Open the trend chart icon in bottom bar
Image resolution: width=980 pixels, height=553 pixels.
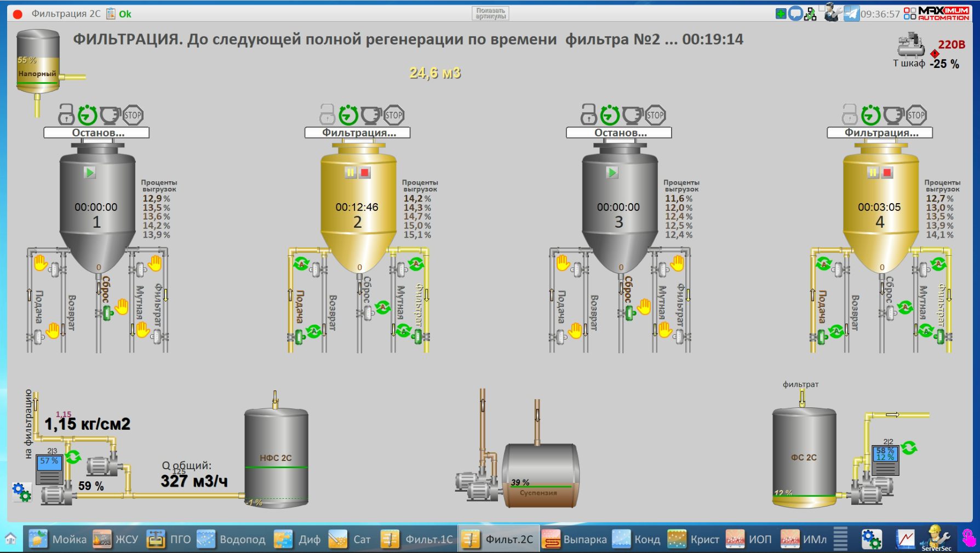(905, 539)
